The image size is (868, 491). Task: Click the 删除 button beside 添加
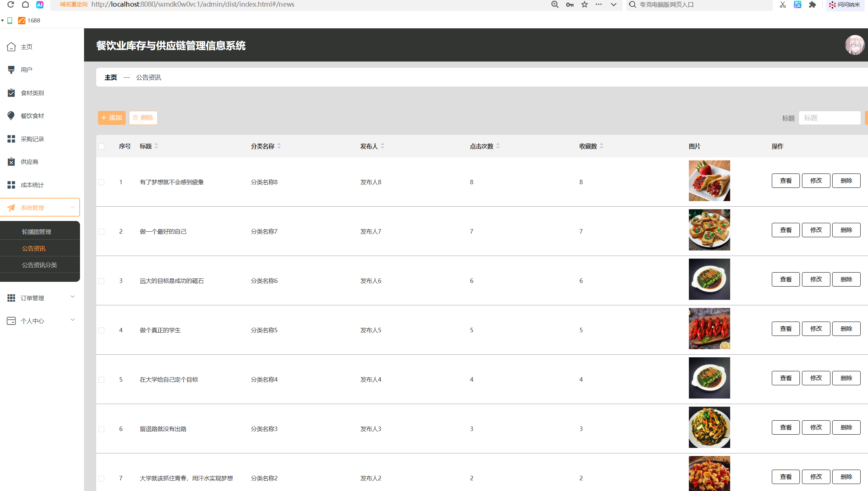143,118
